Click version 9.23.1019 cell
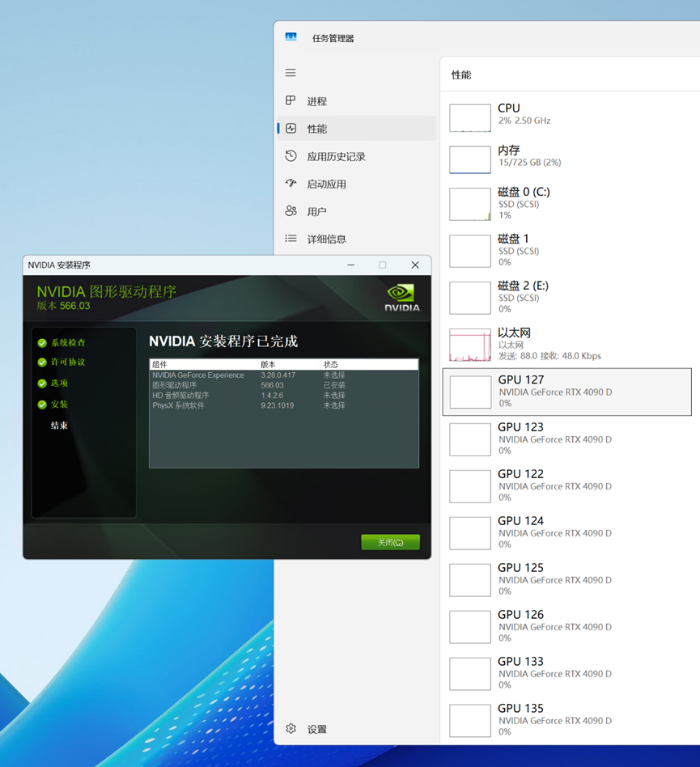700x767 pixels. coord(278,405)
